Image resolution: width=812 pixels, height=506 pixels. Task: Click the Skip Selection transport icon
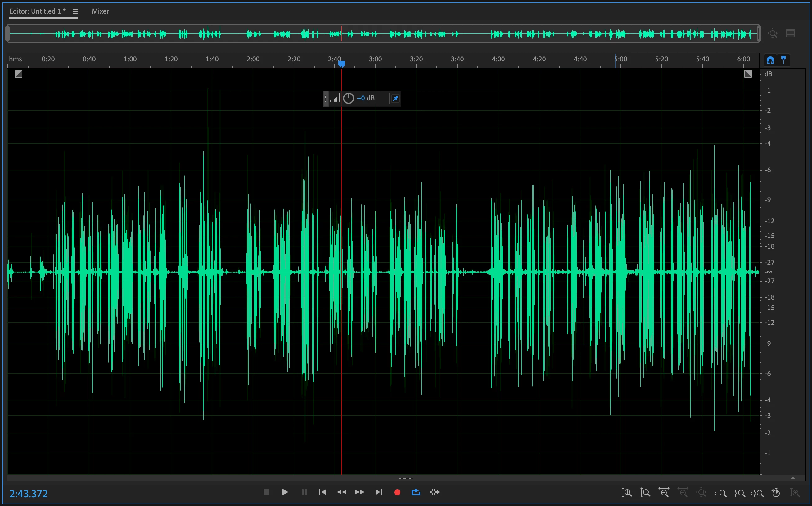click(435, 492)
